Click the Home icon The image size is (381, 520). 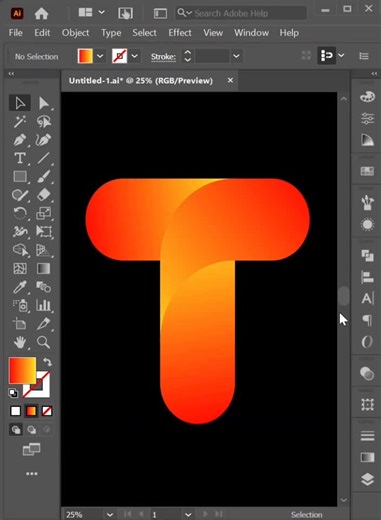coord(41,13)
